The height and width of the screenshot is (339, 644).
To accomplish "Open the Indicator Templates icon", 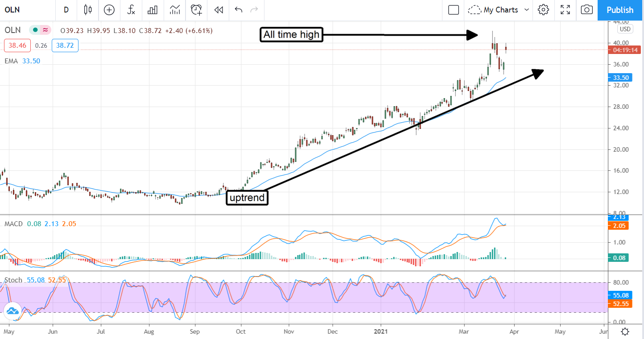I will click(x=175, y=9).
